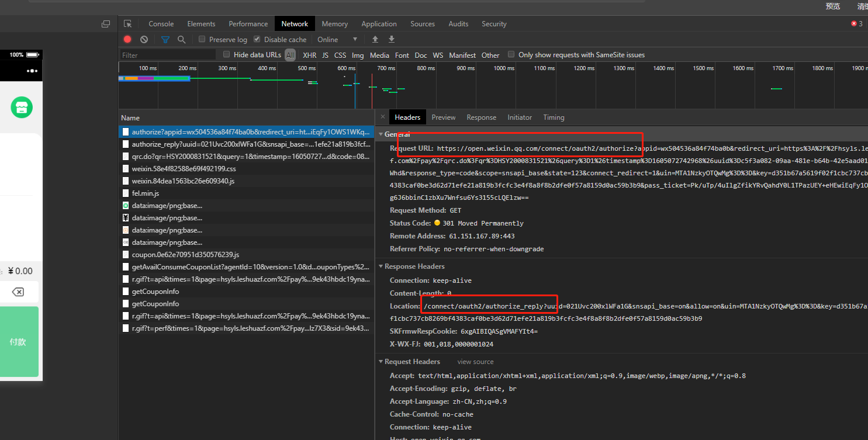868x440 pixels.
Task: Filter requests by CSS type
Action: point(340,55)
